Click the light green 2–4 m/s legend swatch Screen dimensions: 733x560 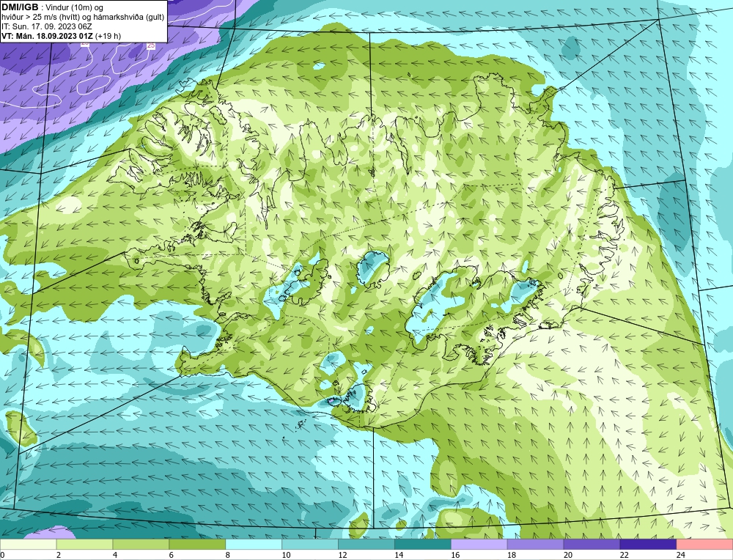tap(84, 544)
